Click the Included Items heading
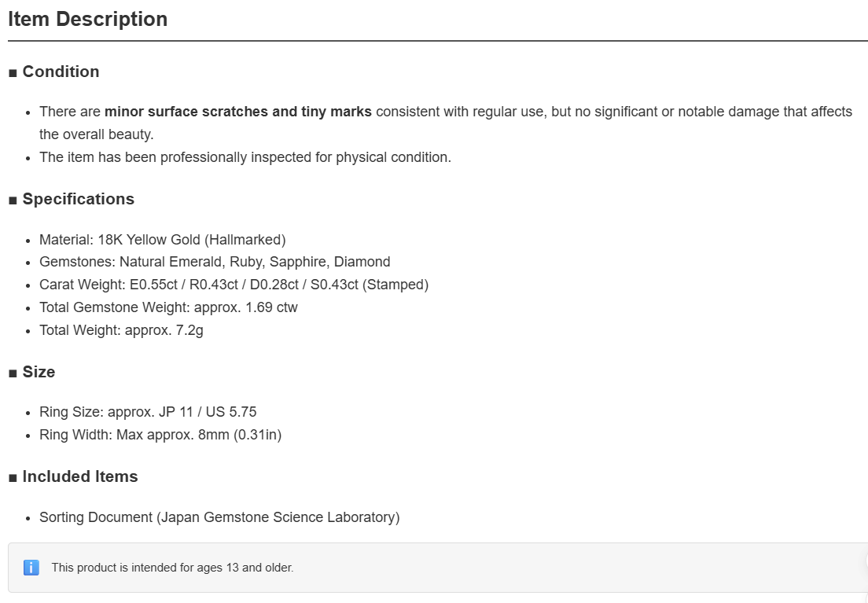The width and height of the screenshot is (868, 603). click(x=80, y=476)
